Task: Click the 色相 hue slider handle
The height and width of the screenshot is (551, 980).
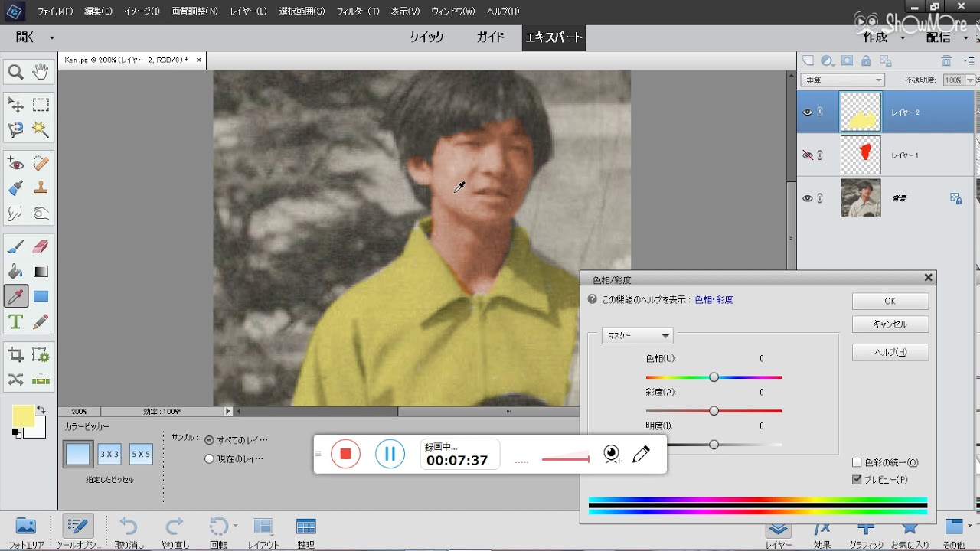Action: click(x=714, y=377)
